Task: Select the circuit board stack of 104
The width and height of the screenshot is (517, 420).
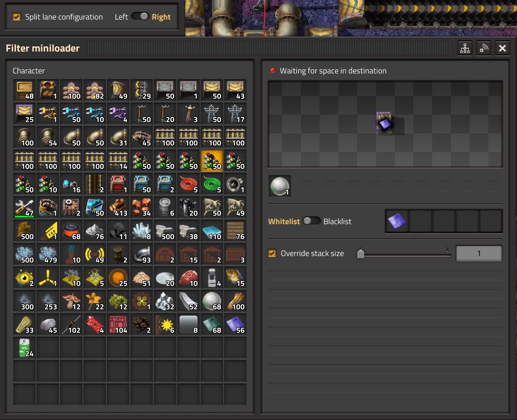Action: (118, 324)
